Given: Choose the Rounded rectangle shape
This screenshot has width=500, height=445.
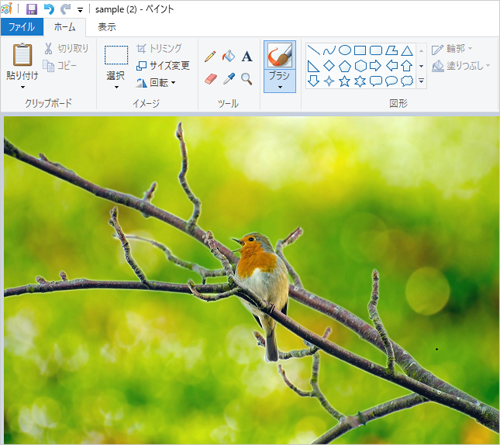Looking at the screenshot, I should click(376, 50).
